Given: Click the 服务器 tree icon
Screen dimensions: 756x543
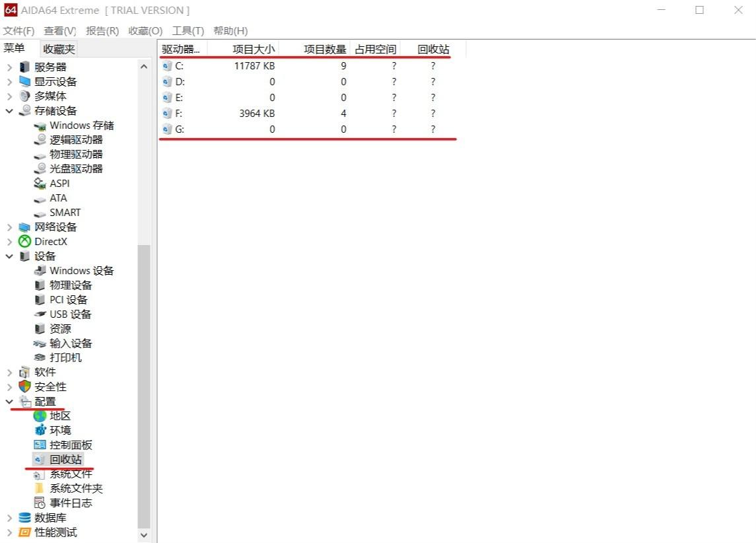Looking at the screenshot, I should pos(24,67).
